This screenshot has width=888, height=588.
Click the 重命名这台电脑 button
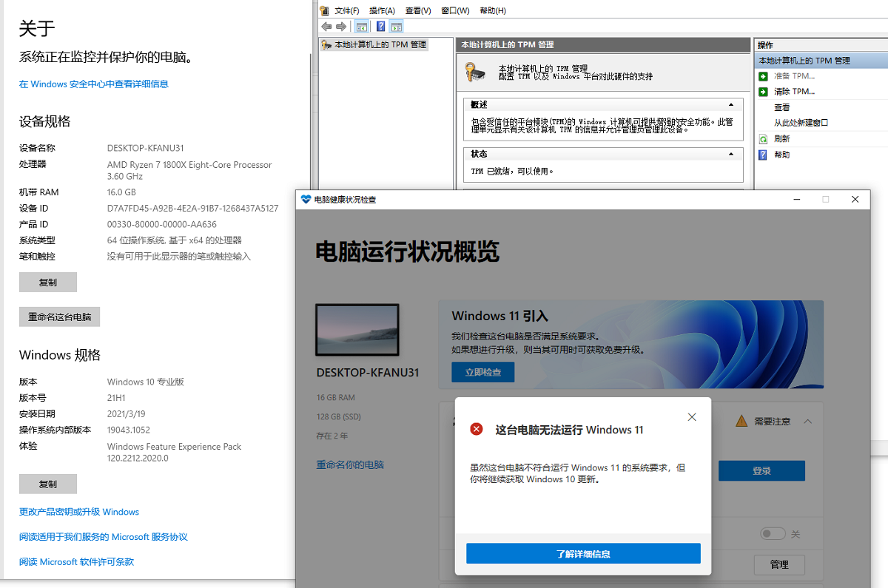pos(59,317)
